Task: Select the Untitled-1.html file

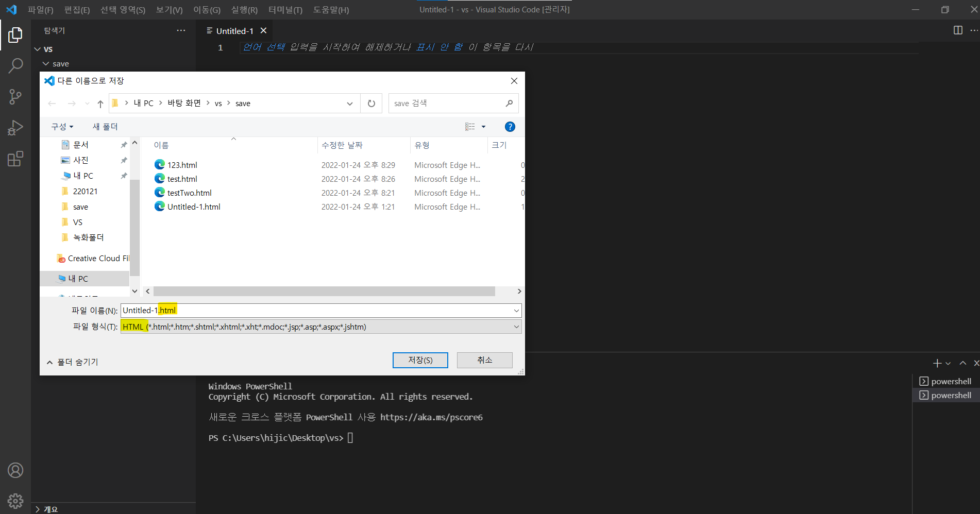Action: tap(193, 207)
